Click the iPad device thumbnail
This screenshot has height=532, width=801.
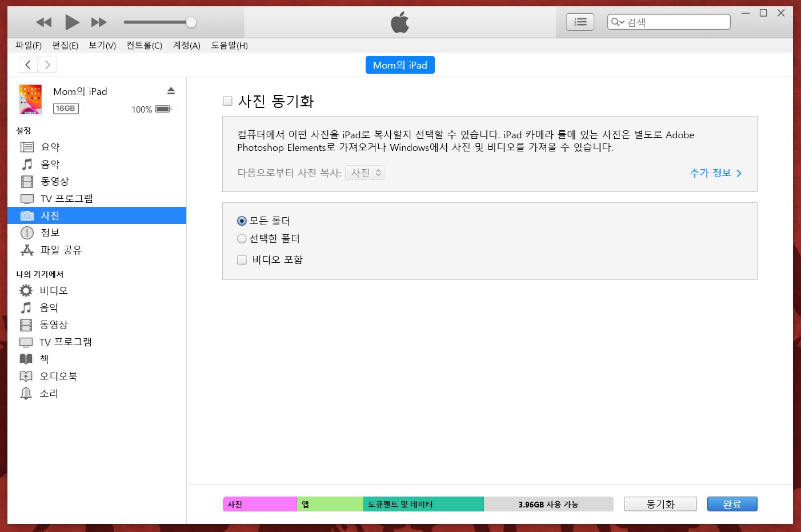(30, 99)
